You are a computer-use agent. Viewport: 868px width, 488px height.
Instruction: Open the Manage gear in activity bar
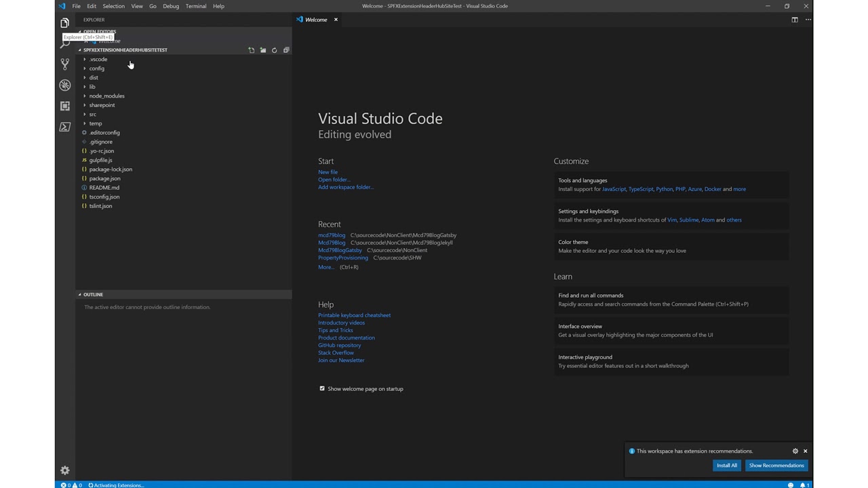tap(64, 470)
